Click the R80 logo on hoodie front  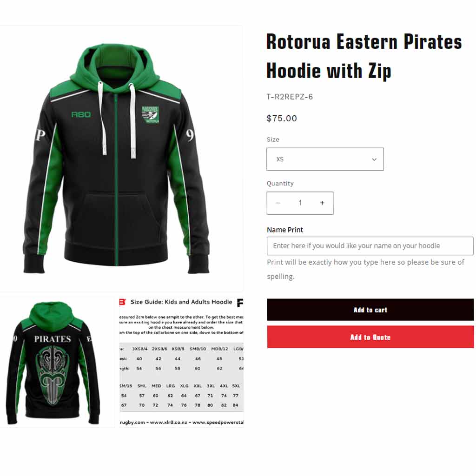click(x=81, y=114)
